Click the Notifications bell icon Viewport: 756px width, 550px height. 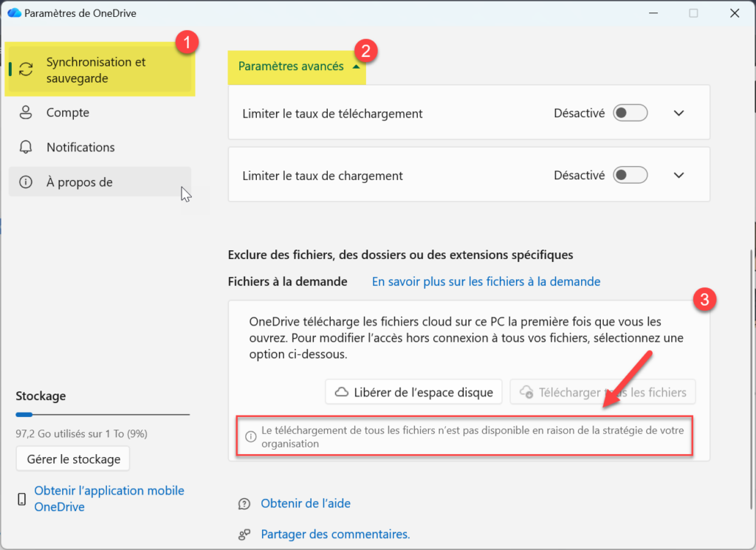(26, 147)
